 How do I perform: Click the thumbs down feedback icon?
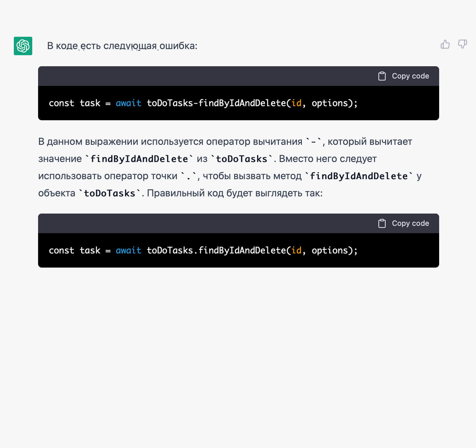pyautogui.click(x=463, y=44)
